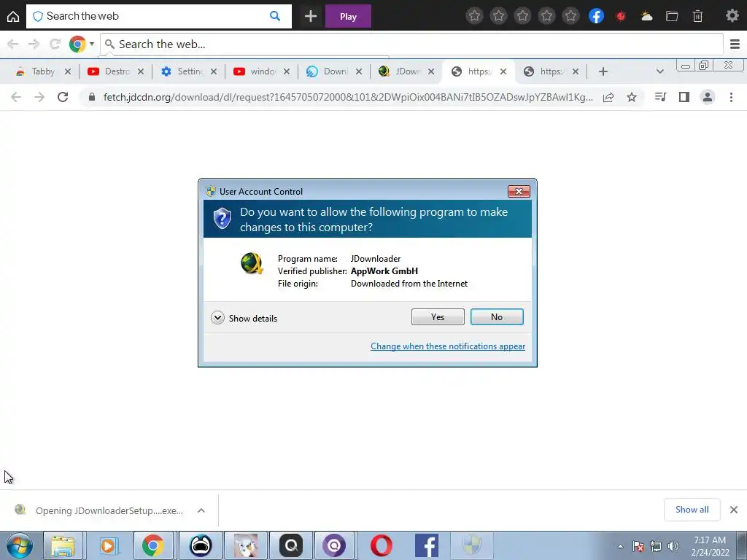This screenshot has height=560, width=747.
Task: Click the first star bookmark slot
Action: click(x=474, y=16)
